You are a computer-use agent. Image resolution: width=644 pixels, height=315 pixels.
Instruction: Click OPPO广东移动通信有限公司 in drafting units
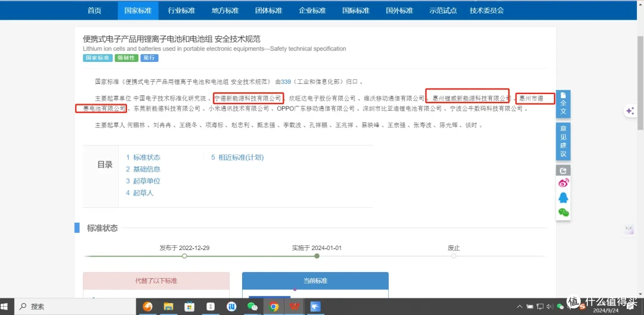pyautogui.click(x=315, y=109)
